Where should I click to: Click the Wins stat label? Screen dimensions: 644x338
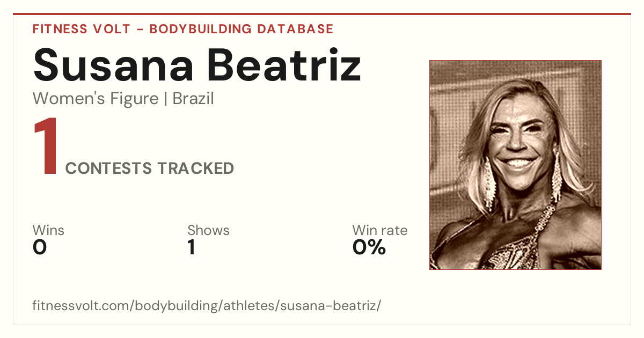click(48, 231)
